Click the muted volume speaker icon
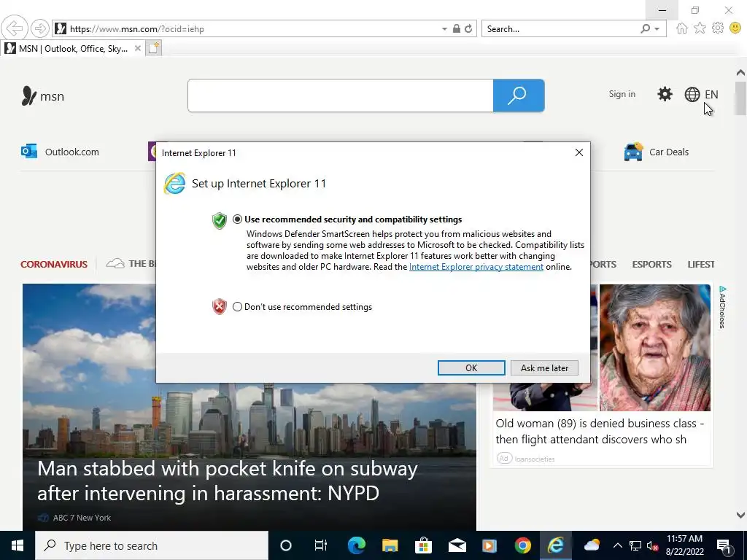Screen dimensions: 747x560 [652, 545]
